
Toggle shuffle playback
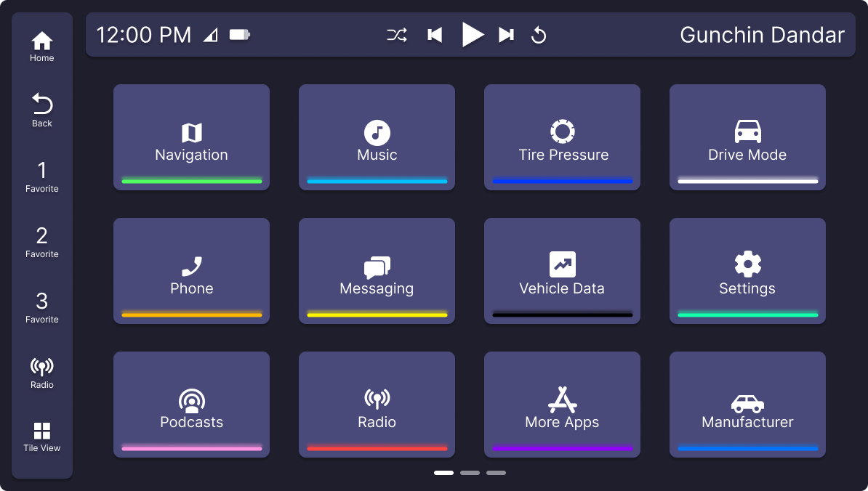pyautogui.click(x=397, y=35)
